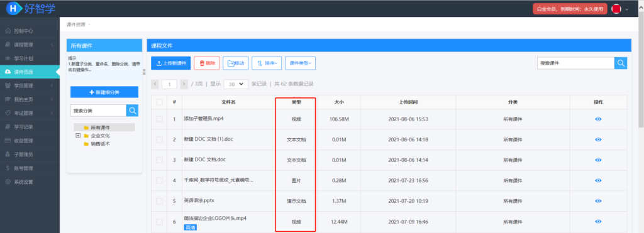Preview 英语语法.pptx with its eye icon
Image resolution: width=644 pixels, height=233 pixels.
[598, 201]
